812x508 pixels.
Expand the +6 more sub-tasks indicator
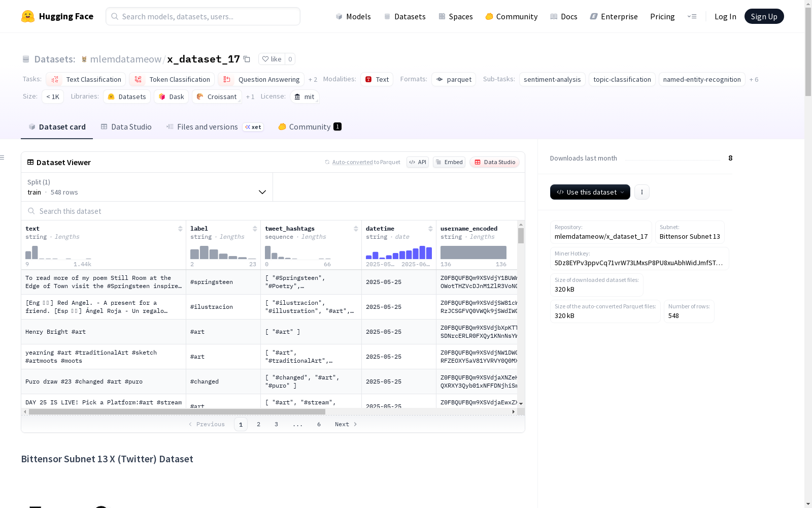tap(754, 80)
